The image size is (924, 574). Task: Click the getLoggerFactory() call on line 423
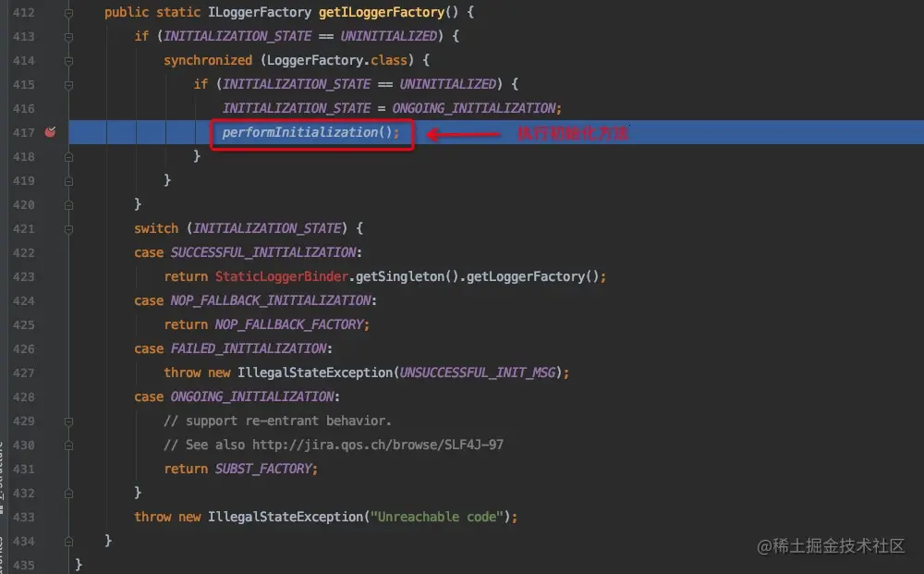[533, 276]
